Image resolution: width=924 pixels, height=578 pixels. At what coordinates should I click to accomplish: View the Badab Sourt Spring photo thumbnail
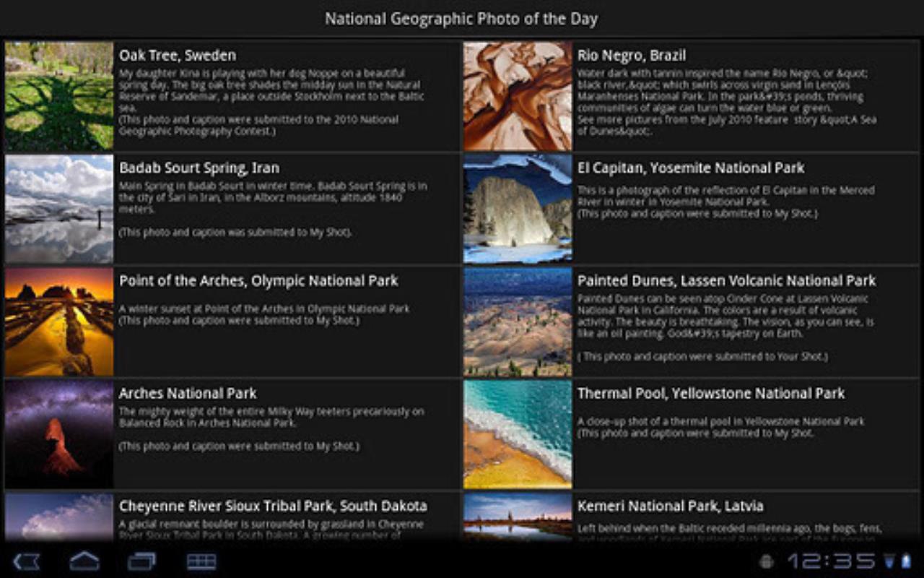(59, 209)
